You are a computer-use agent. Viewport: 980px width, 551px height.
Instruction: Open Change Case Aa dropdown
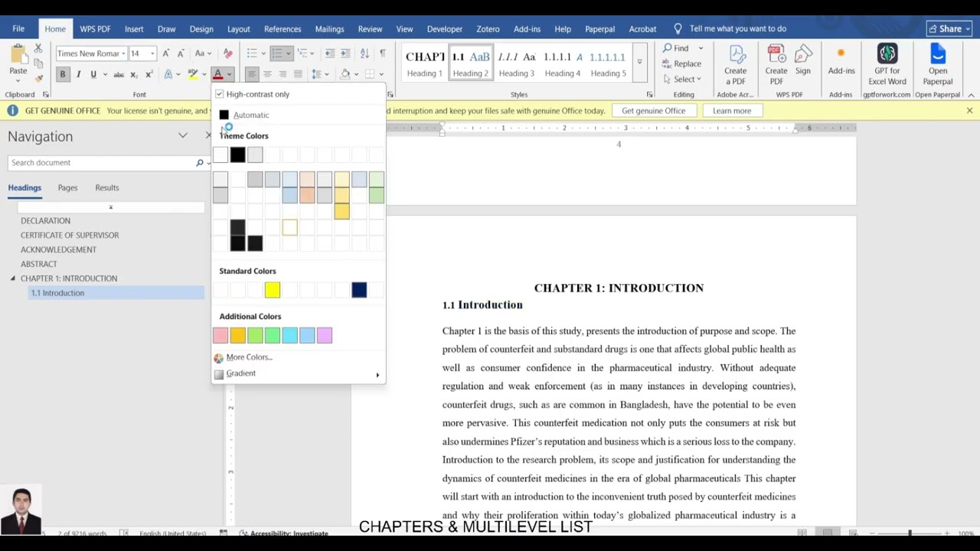pos(202,54)
